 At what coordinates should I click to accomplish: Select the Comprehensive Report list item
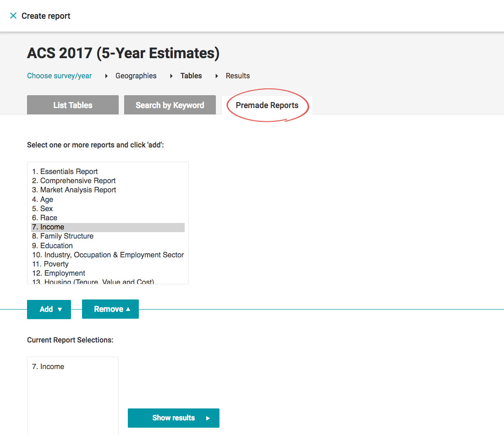click(74, 181)
